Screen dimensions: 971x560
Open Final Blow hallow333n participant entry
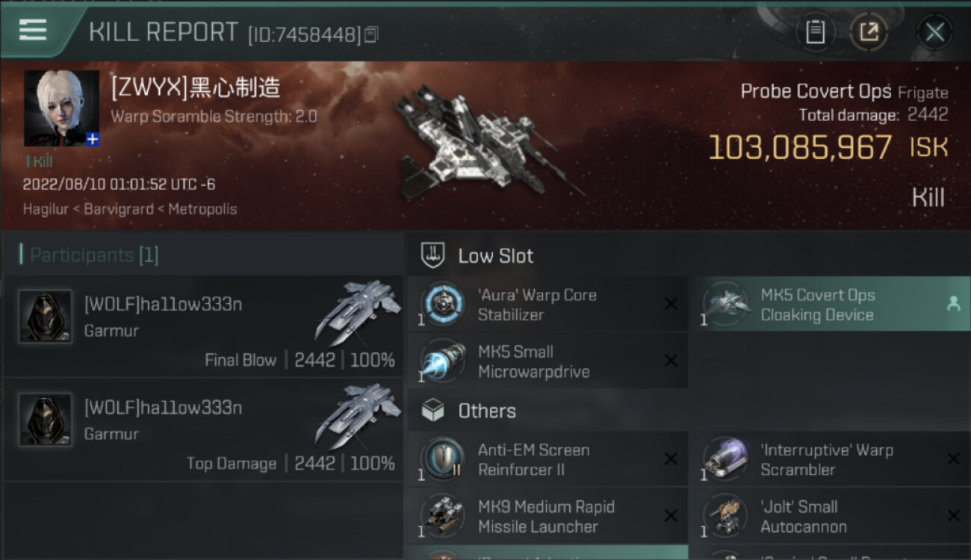click(x=203, y=327)
